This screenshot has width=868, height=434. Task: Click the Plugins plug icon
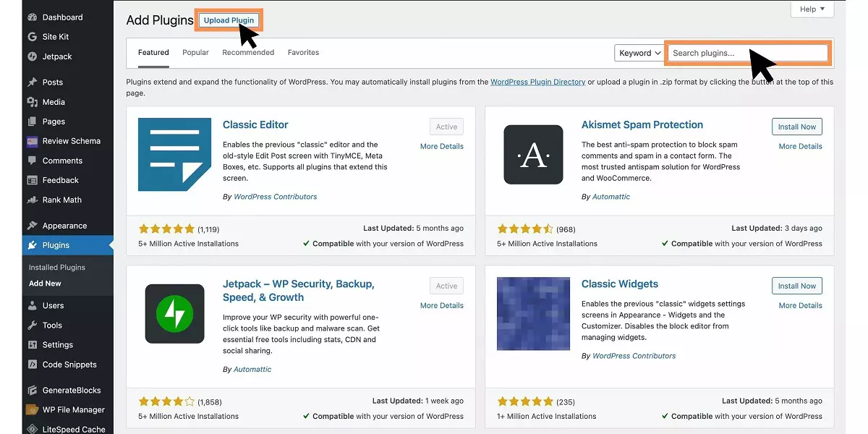pyautogui.click(x=32, y=245)
